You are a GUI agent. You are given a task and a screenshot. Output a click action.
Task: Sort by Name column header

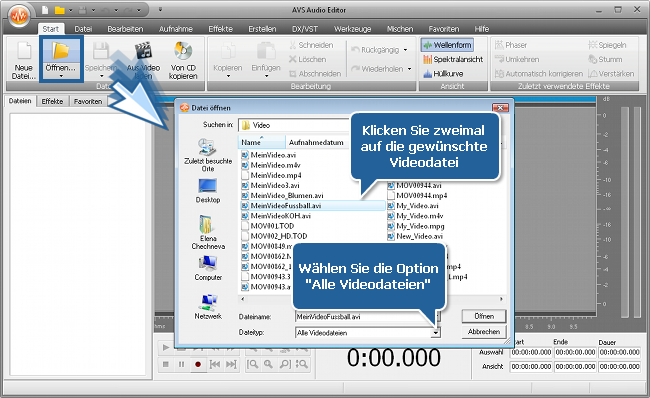click(x=262, y=142)
